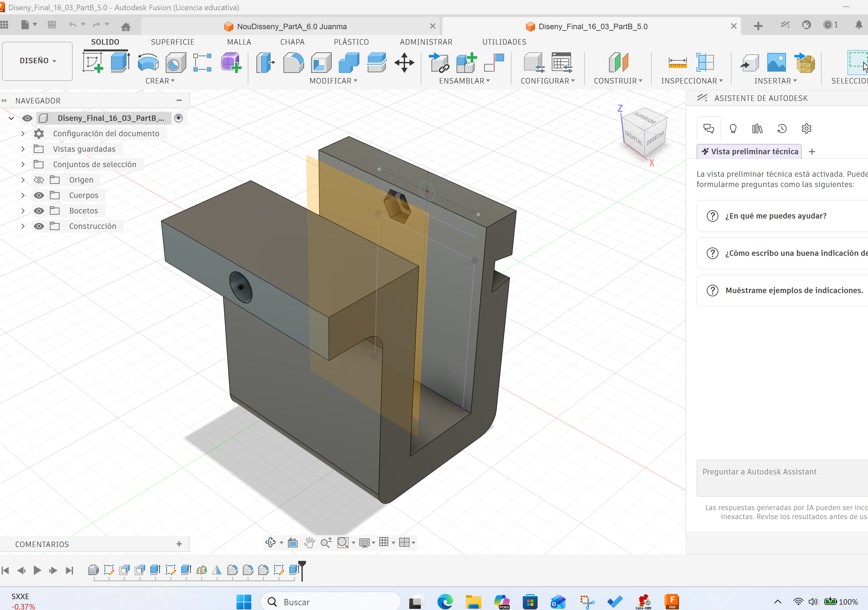Select the Create Sketch tool
This screenshot has height=610, width=868.
[x=93, y=62]
